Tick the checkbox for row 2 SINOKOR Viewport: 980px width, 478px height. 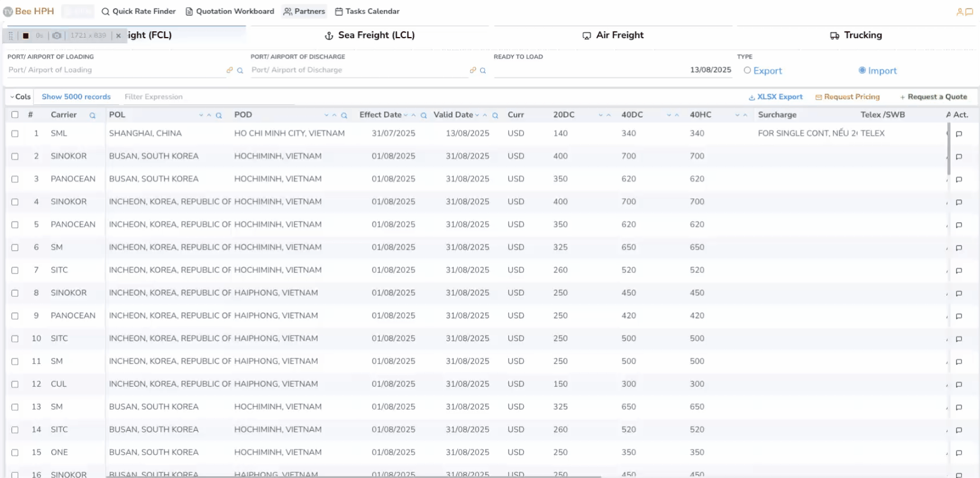coord(15,156)
